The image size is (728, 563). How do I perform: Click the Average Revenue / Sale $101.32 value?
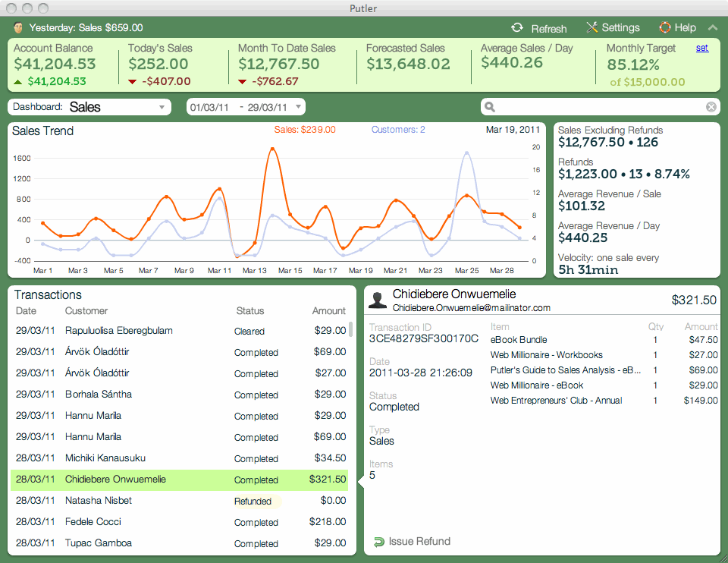pos(582,206)
